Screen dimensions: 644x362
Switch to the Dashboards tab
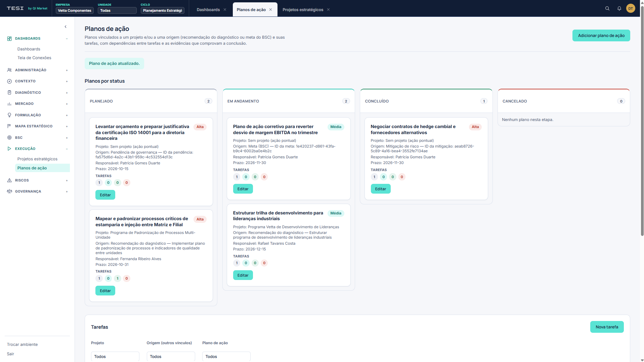point(208,10)
